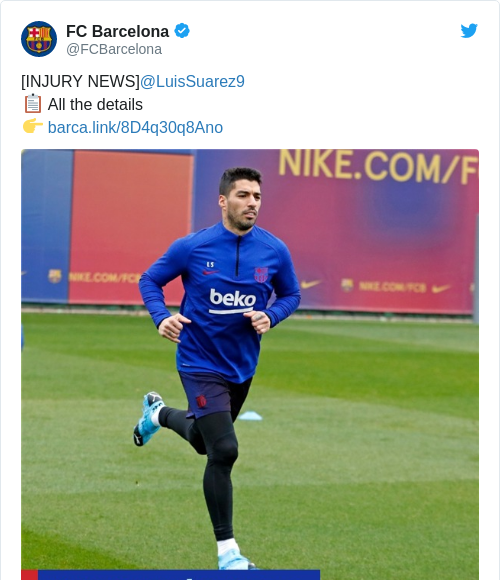
Task: Open the FC Barcelona display name
Action: 118,31
